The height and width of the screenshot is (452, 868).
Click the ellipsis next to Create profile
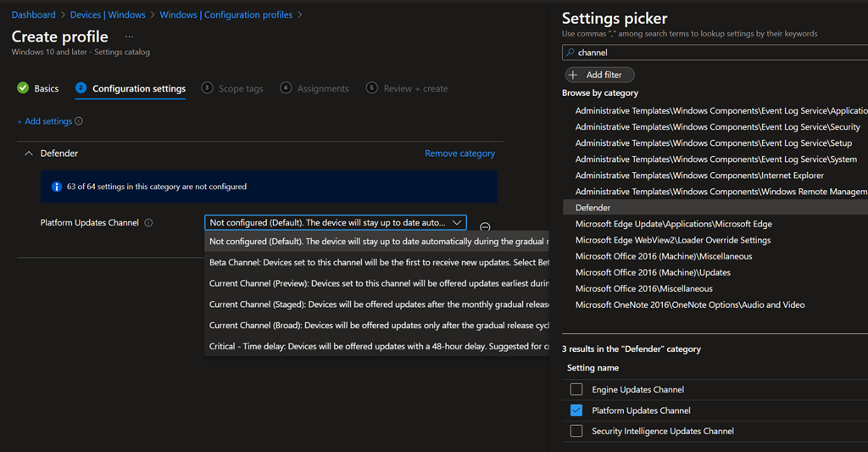[x=129, y=37]
